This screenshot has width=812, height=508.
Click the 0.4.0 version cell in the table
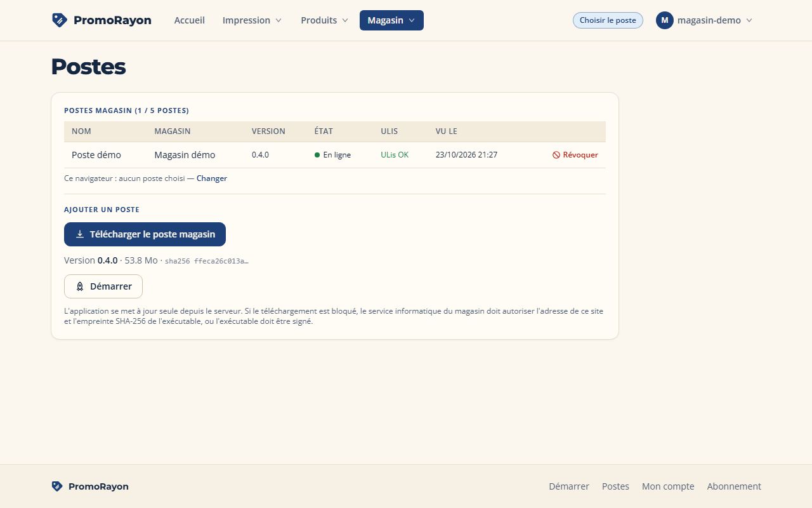pos(260,155)
